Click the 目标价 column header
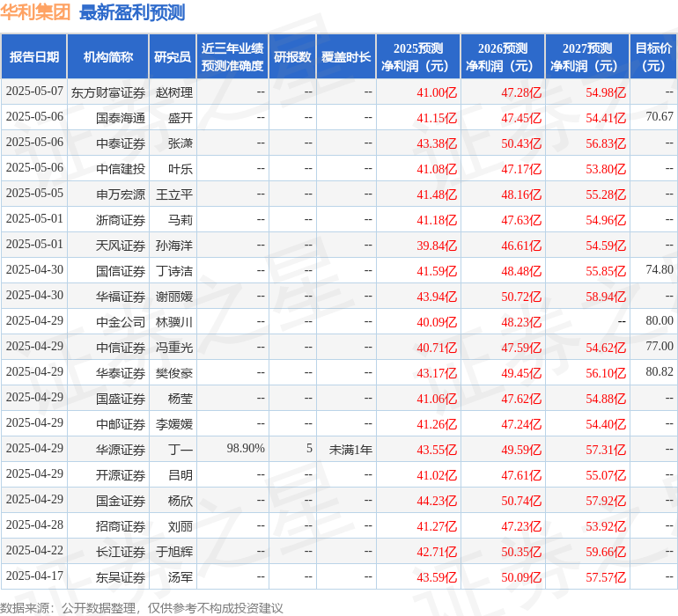This screenshot has width=678, height=616. point(653,57)
